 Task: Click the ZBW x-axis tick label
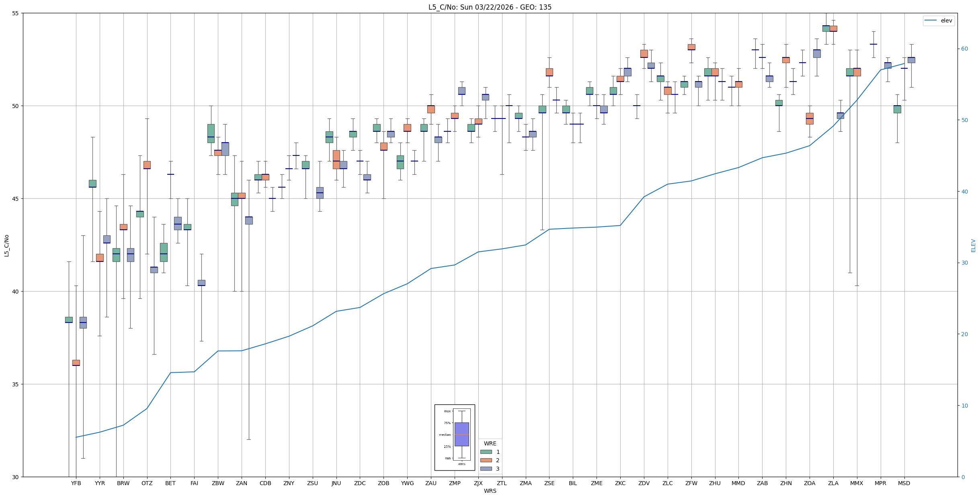click(218, 483)
